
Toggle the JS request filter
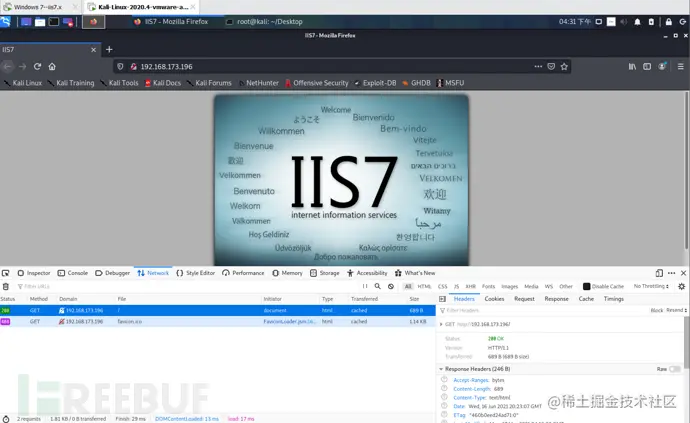coord(456,286)
